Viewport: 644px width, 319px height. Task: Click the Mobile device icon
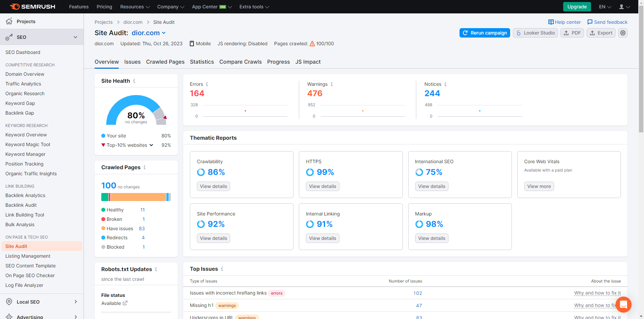pyautogui.click(x=192, y=44)
